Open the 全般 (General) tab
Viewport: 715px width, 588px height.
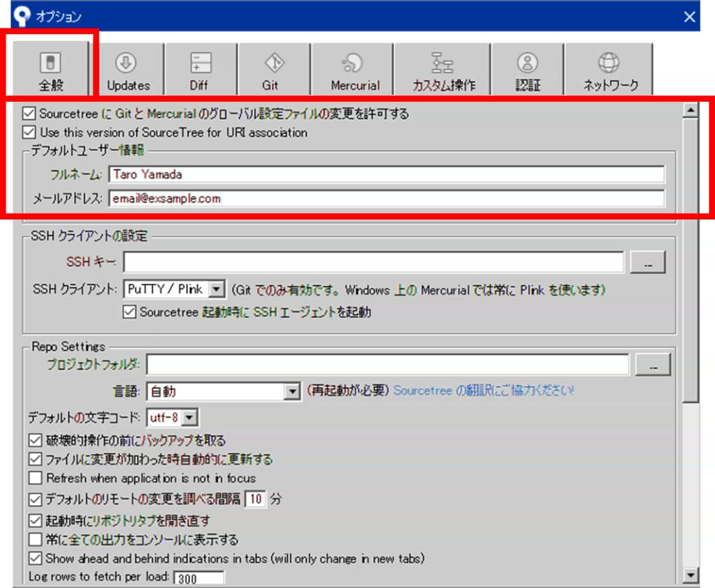click(51, 69)
